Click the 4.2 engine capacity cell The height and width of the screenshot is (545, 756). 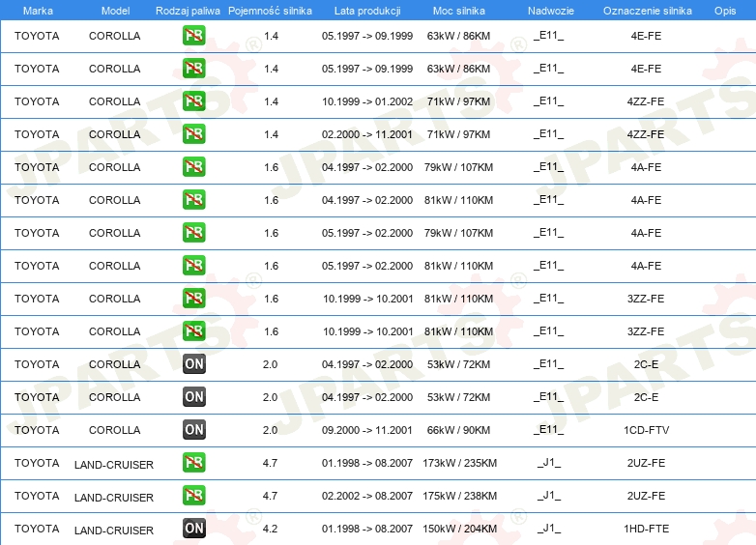click(270, 529)
